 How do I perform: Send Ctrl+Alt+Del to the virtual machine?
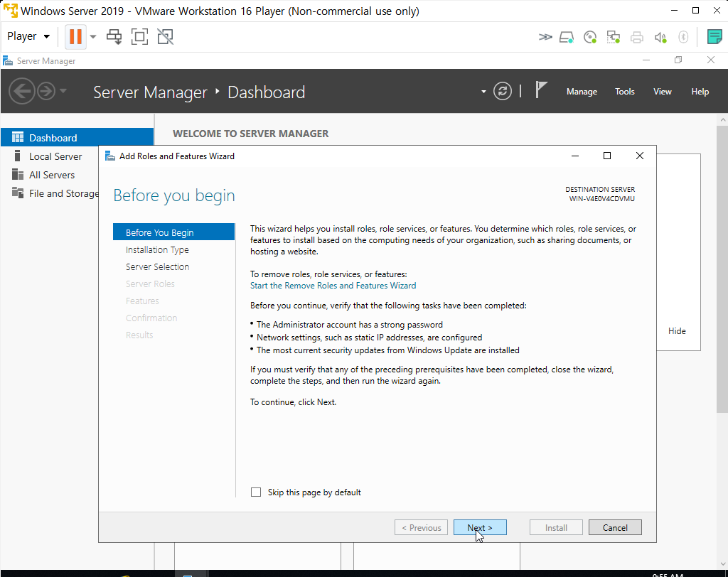[x=114, y=37]
